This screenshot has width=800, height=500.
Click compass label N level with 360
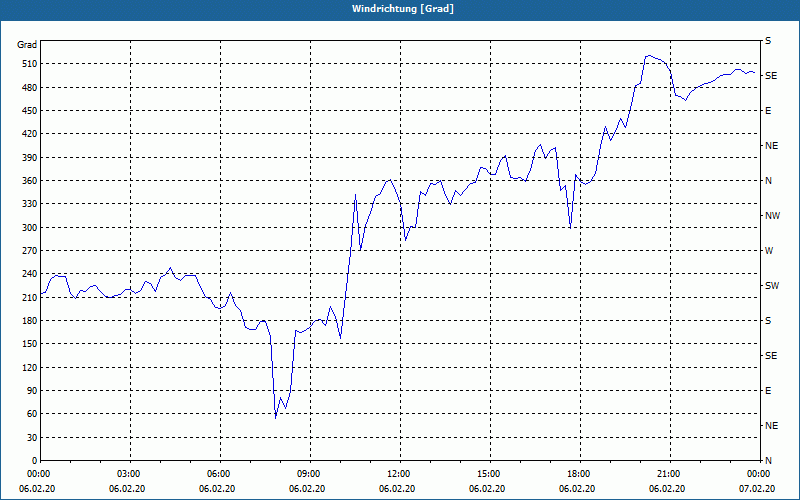click(x=768, y=181)
